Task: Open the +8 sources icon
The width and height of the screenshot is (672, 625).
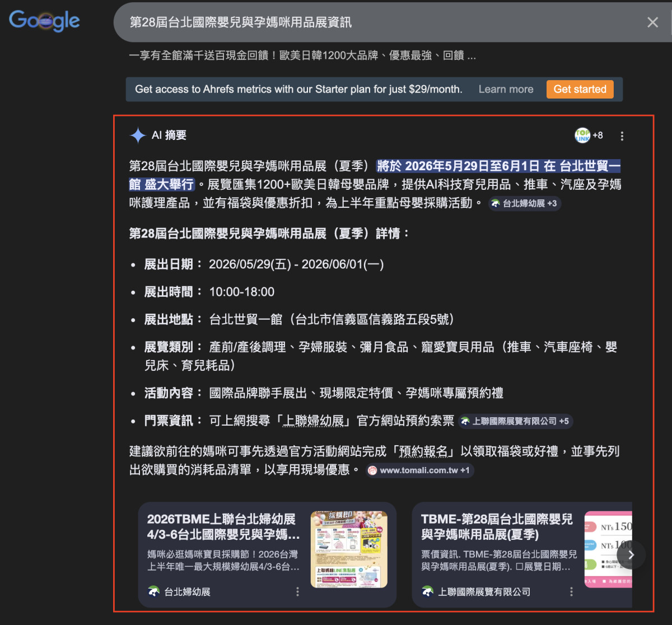Action: point(589,136)
